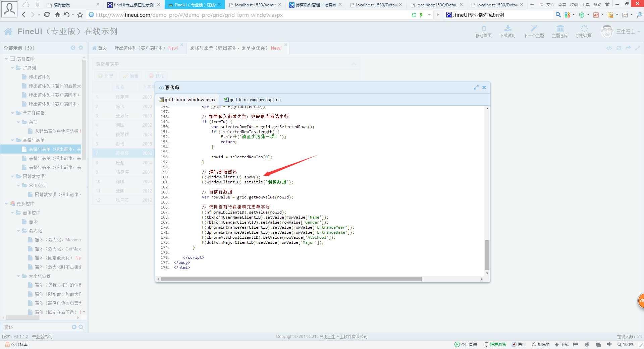The image size is (644, 349).
Task: Click the browser search magnifier icon
Action: 558,15
